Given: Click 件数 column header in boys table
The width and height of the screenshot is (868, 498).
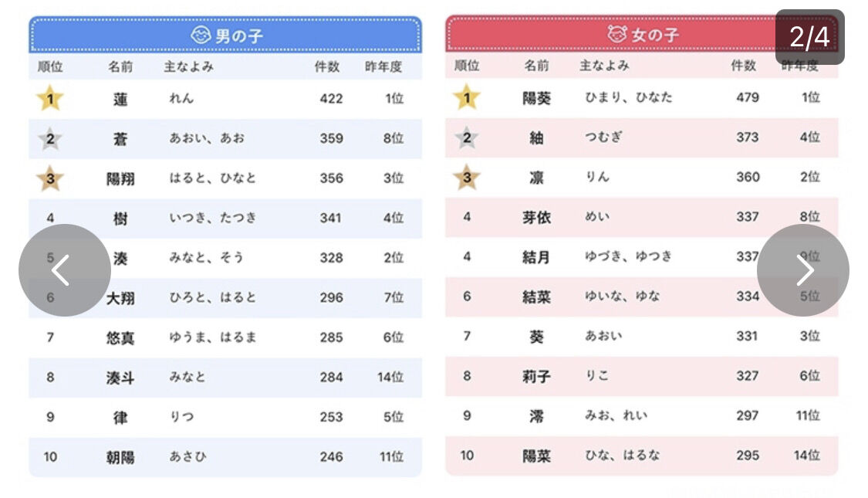Looking at the screenshot, I should (327, 67).
